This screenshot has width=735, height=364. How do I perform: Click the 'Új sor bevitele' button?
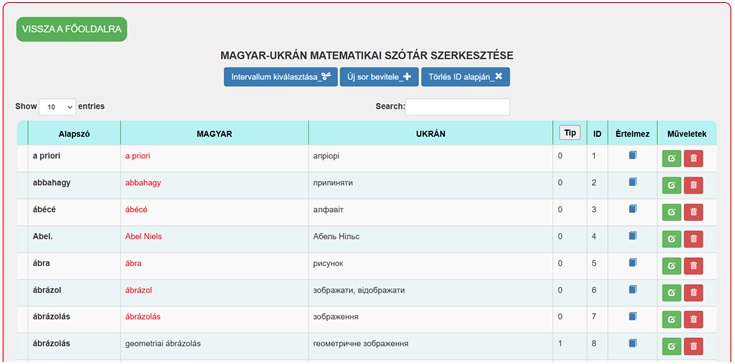(379, 77)
